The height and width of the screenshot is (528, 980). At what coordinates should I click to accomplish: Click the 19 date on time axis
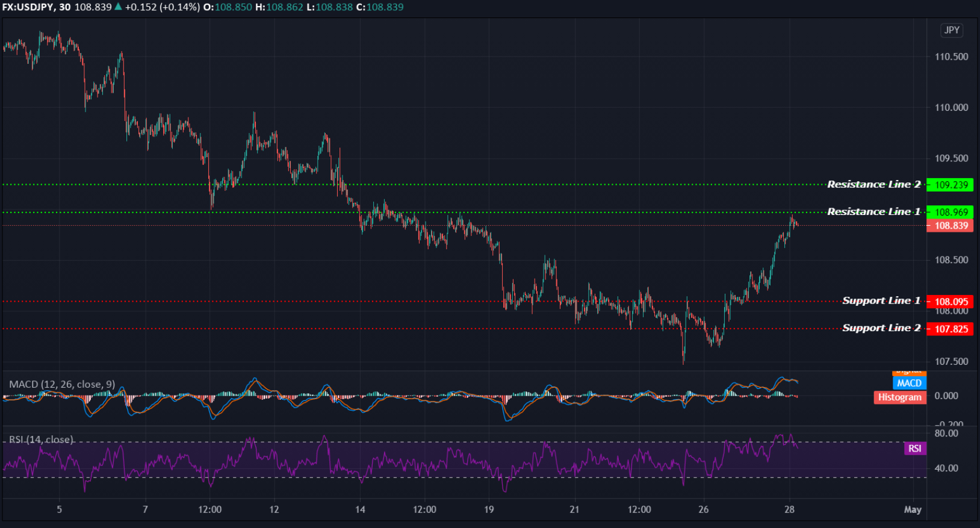(x=489, y=509)
